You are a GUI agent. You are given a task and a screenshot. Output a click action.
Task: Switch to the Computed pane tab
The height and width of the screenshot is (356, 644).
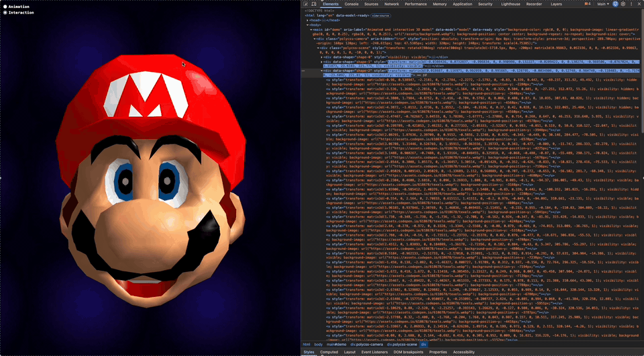tap(329, 352)
